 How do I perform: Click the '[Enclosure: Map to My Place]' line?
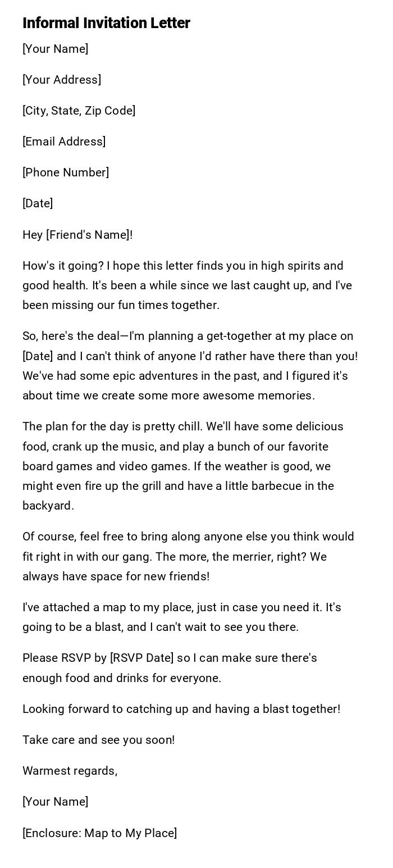point(99,833)
